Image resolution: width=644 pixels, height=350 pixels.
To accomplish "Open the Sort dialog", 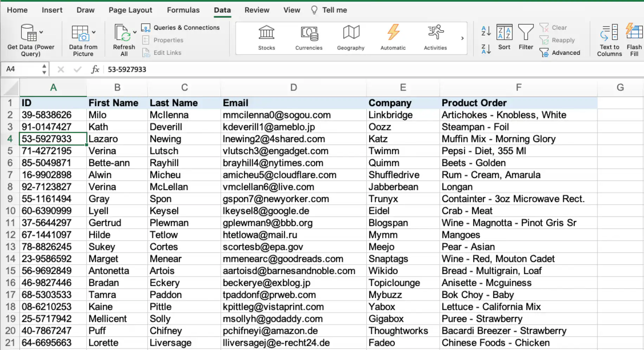I will 504,37.
